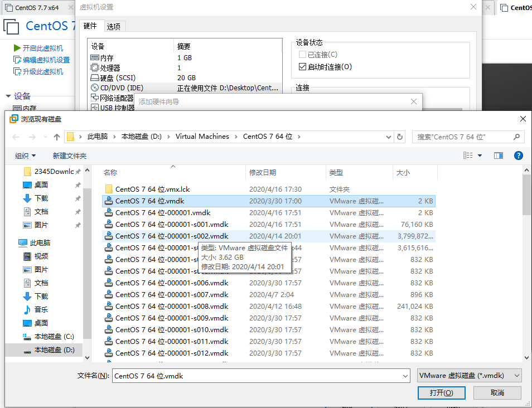Open the file name combo box dropdown
The image size is (532, 408).
405,376
